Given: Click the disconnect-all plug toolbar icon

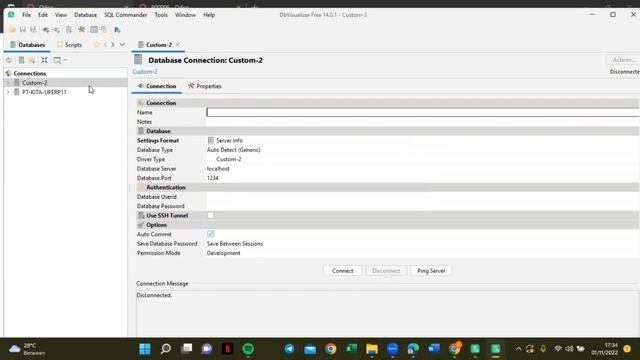Looking at the screenshot, I should point(56,29).
